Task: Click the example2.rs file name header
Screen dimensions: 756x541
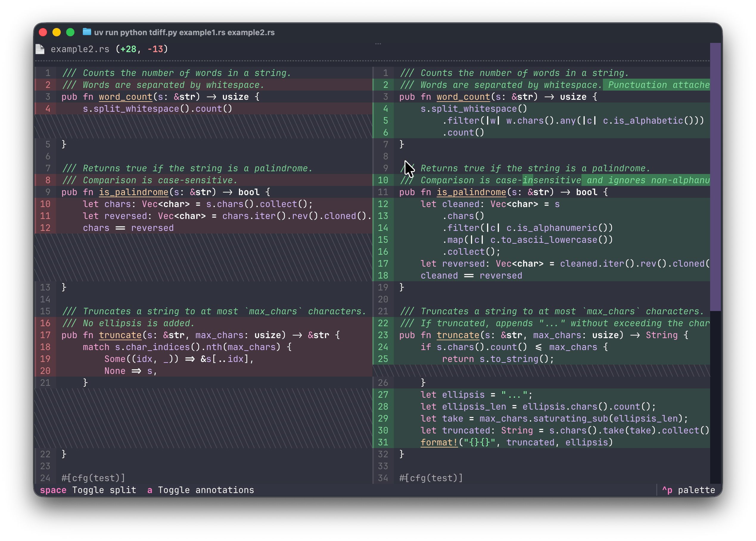Action: [80, 49]
